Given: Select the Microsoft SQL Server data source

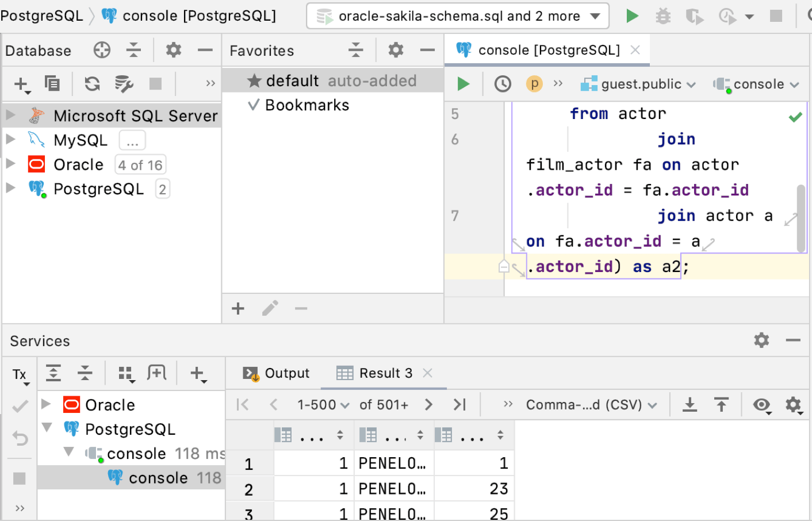Looking at the screenshot, I should [135, 116].
